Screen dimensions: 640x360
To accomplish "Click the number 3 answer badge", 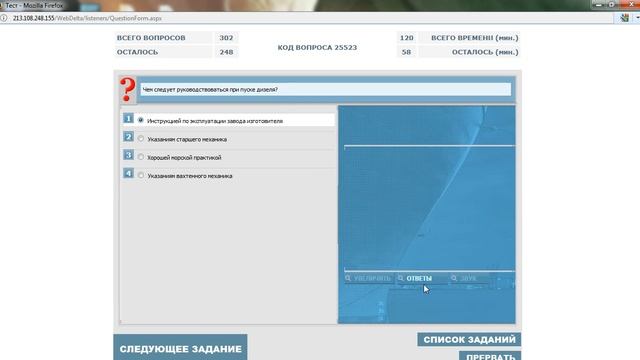I will (x=128, y=155).
